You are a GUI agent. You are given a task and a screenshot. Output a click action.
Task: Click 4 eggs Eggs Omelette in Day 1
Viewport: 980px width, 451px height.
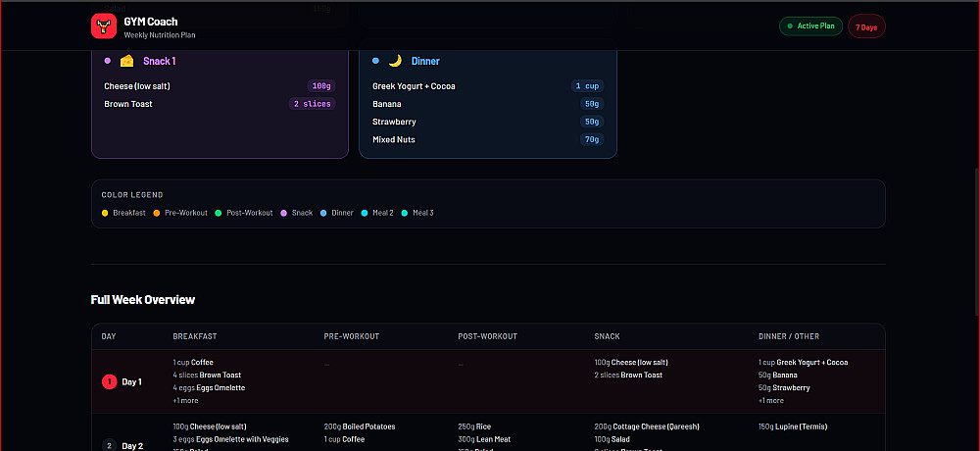[209, 388]
